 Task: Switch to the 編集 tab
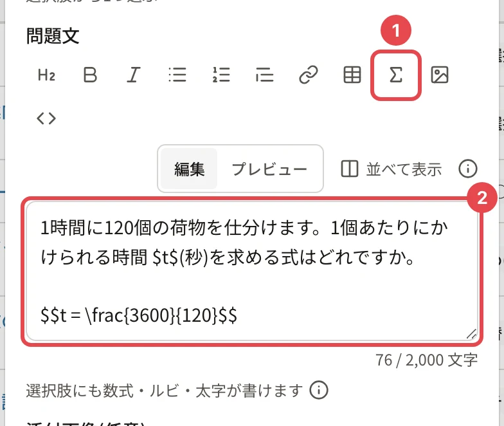coord(189,169)
